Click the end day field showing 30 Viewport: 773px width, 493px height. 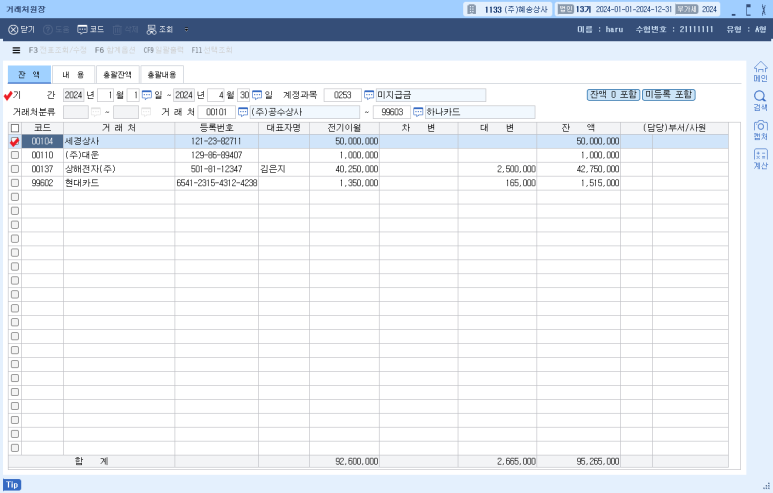click(244, 95)
